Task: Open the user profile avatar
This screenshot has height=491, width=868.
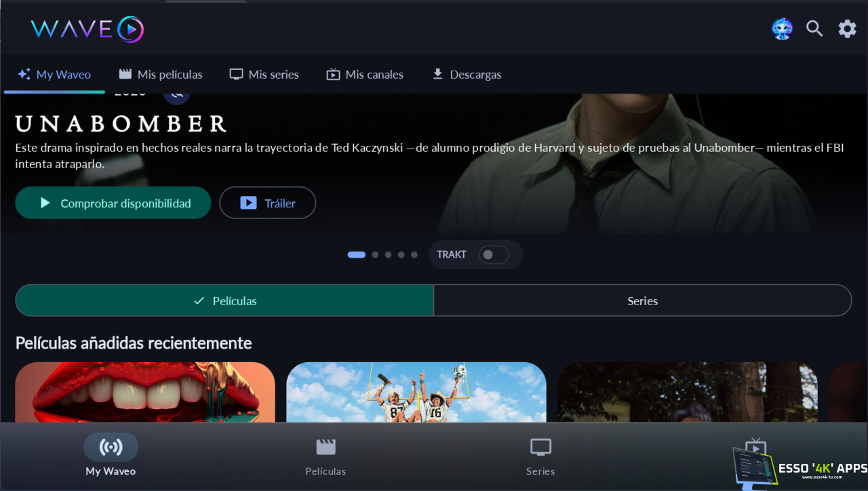Action: click(782, 28)
